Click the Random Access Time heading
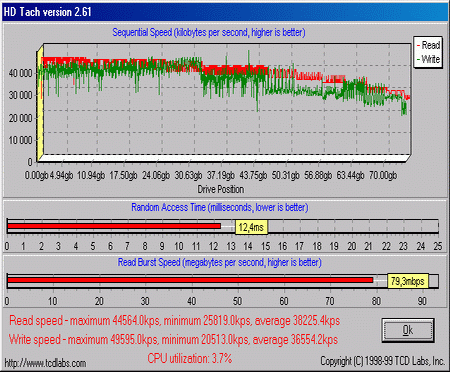450x372 pixels. coord(220,207)
